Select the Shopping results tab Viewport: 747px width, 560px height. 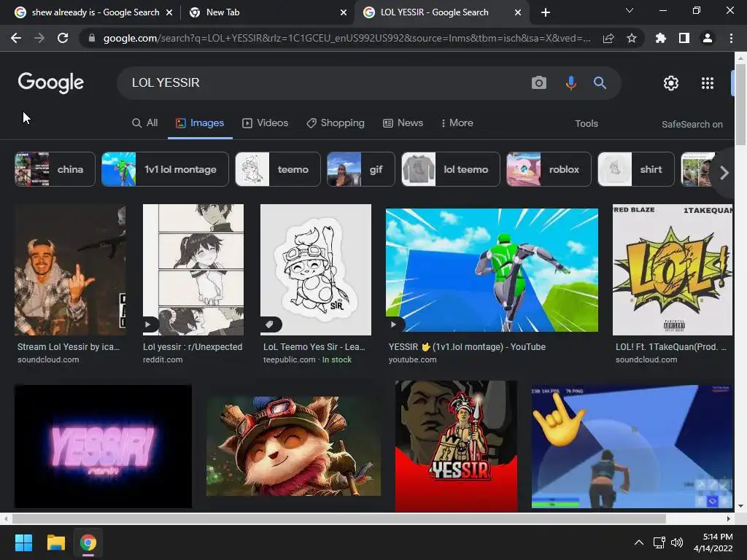[336, 122]
